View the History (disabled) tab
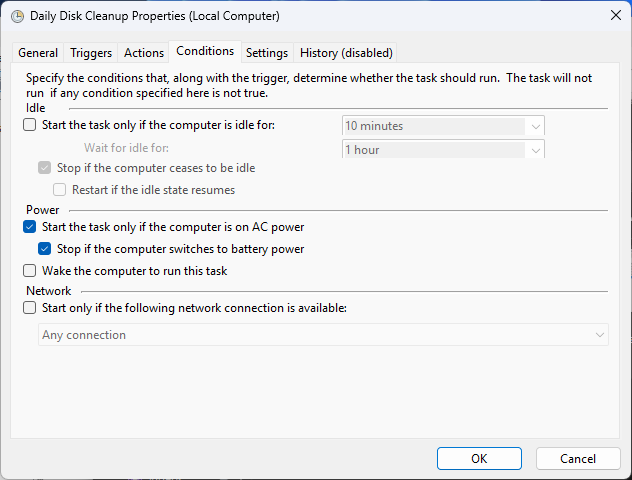The width and height of the screenshot is (632, 480). pyautogui.click(x=346, y=53)
